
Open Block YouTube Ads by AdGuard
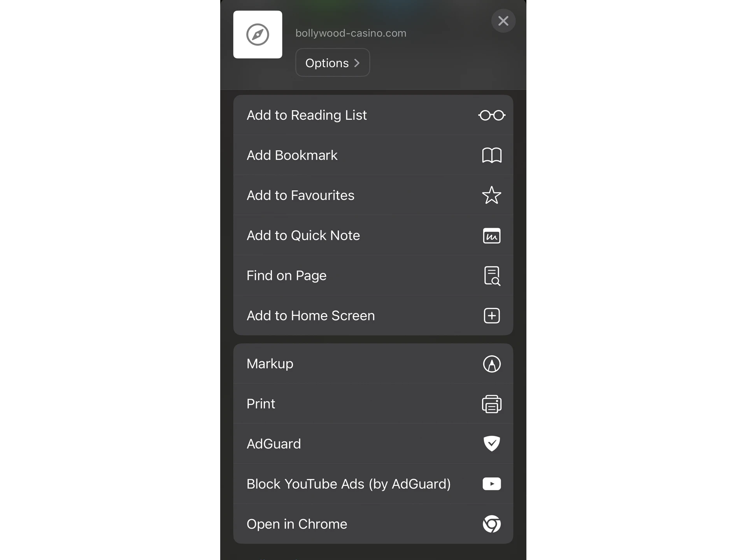pos(373,483)
